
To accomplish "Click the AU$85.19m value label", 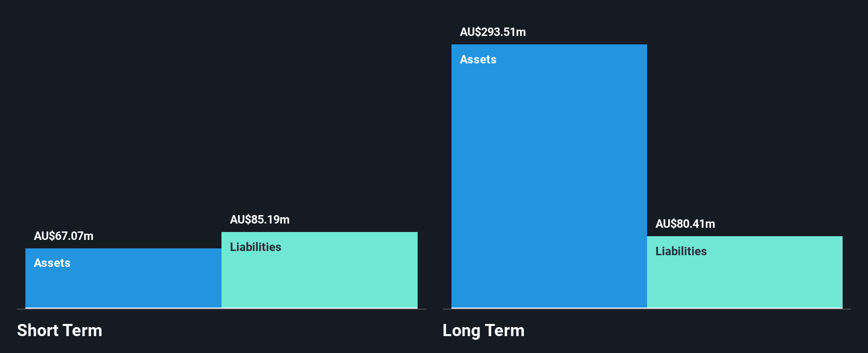I will point(260,220).
